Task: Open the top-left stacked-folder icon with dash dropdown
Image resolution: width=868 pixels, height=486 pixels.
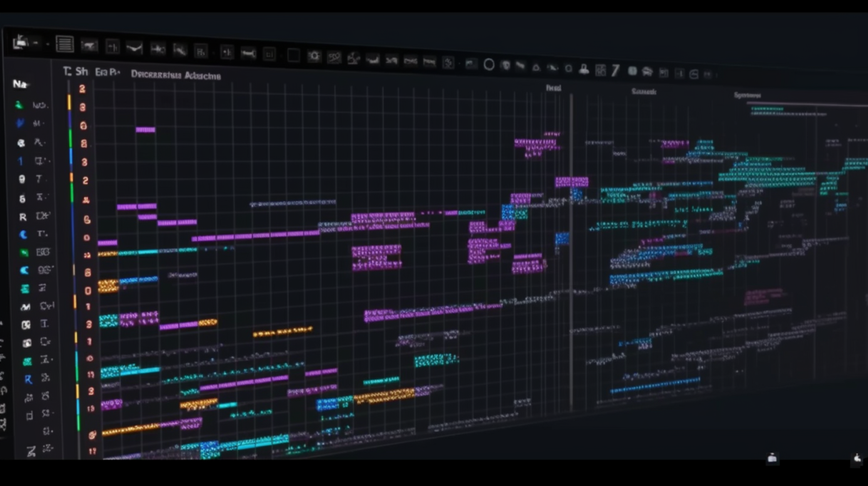Action: 21,43
